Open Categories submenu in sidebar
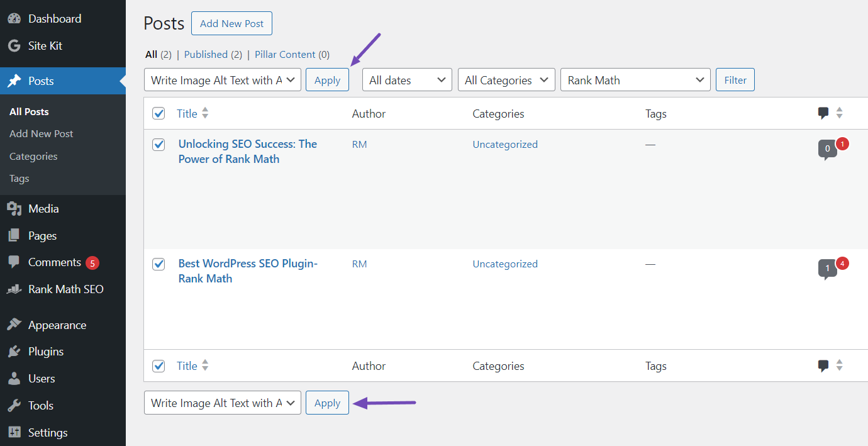 pos(33,156)
